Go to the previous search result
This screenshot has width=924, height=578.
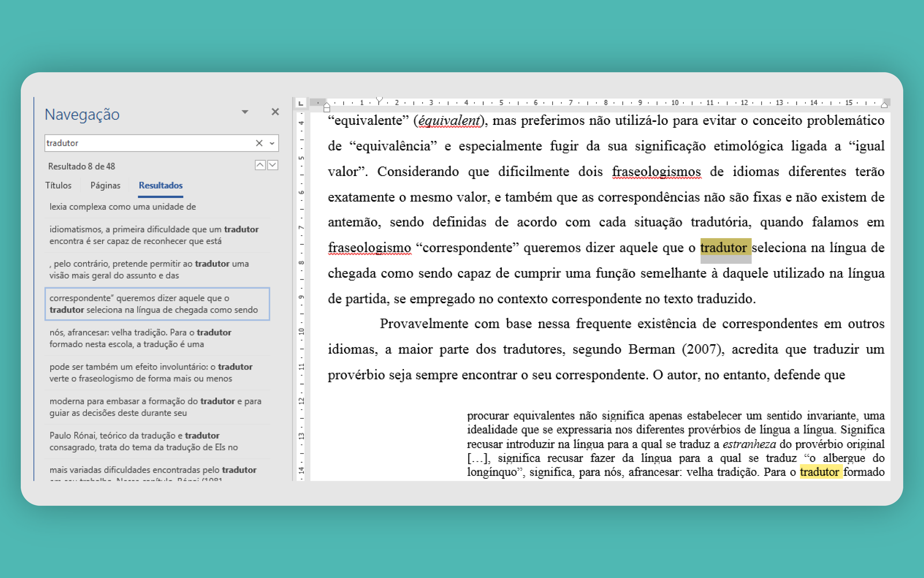point(260,165)
